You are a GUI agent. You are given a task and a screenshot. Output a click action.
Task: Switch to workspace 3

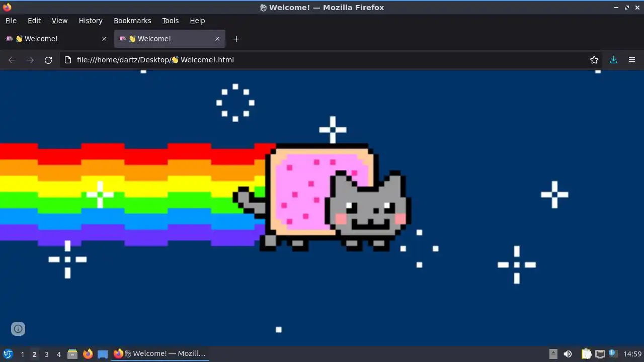click(46, 354)
